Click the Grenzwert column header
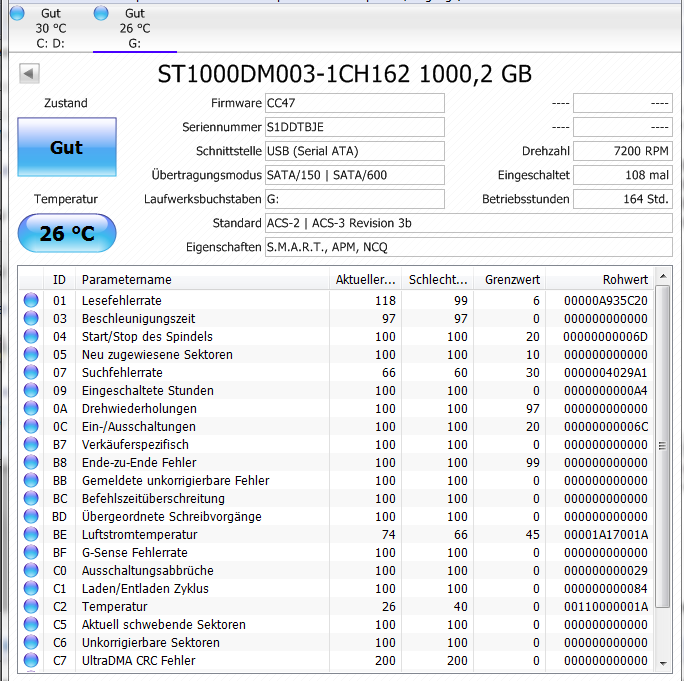Screen dimensions: 684x681 (510, 280)
